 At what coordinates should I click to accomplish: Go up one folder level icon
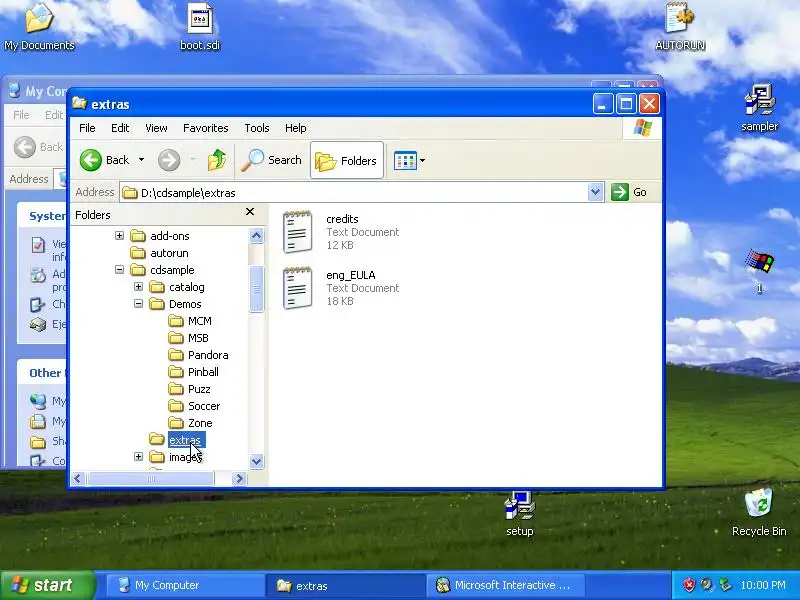217,160
